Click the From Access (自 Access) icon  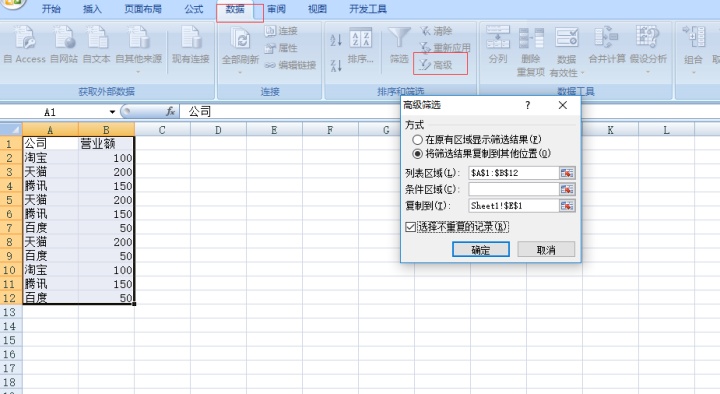pos(24,45)
